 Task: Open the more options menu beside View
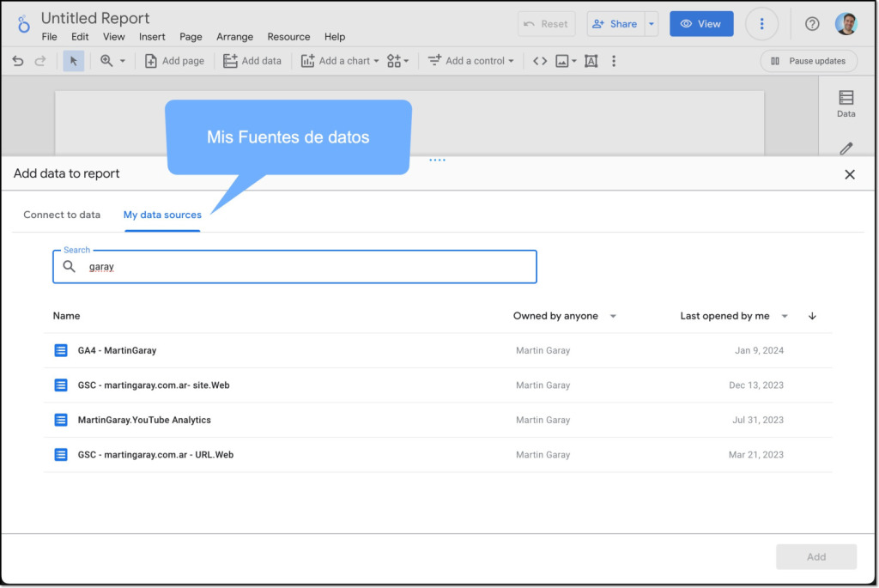pyautogui.click(x=761, y=24)
